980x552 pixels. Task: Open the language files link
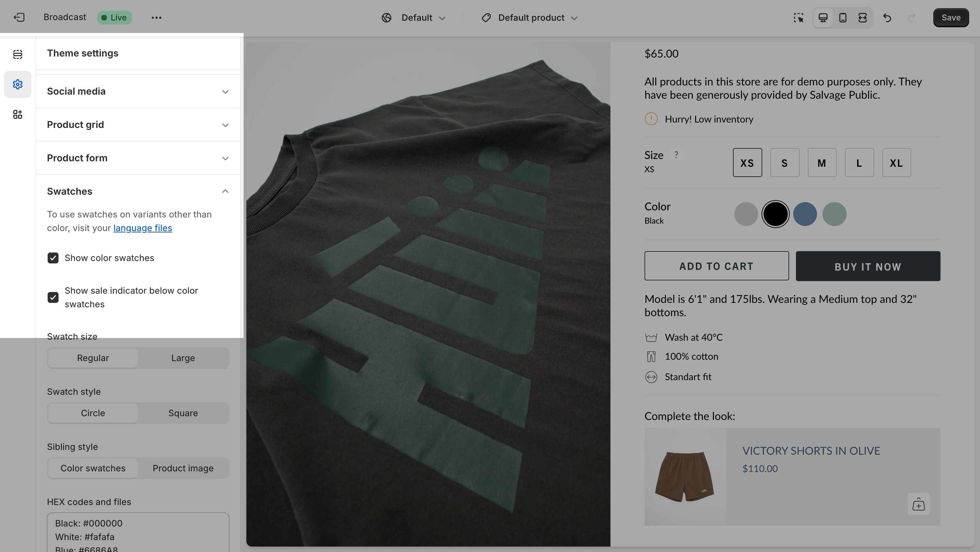[x=143, y=228]
